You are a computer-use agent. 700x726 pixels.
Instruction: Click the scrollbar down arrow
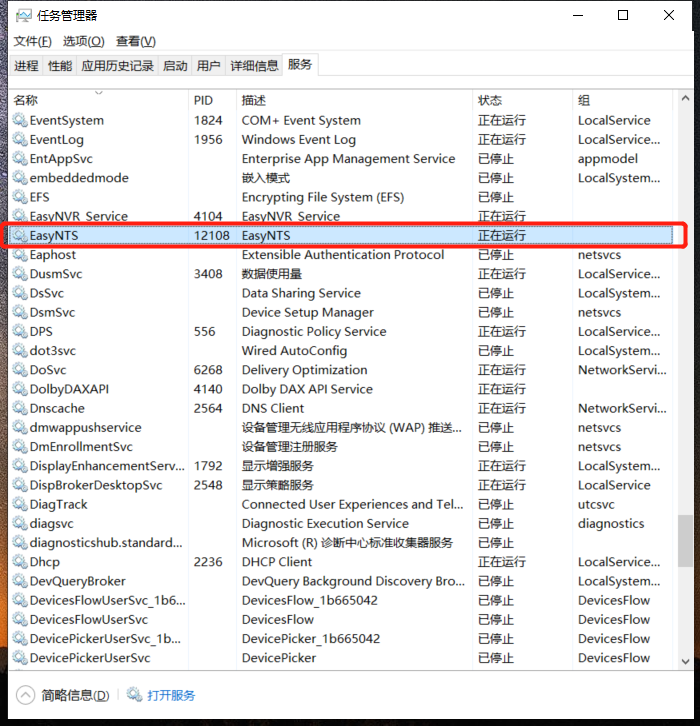pyautogui.click(x=686, y=661)
